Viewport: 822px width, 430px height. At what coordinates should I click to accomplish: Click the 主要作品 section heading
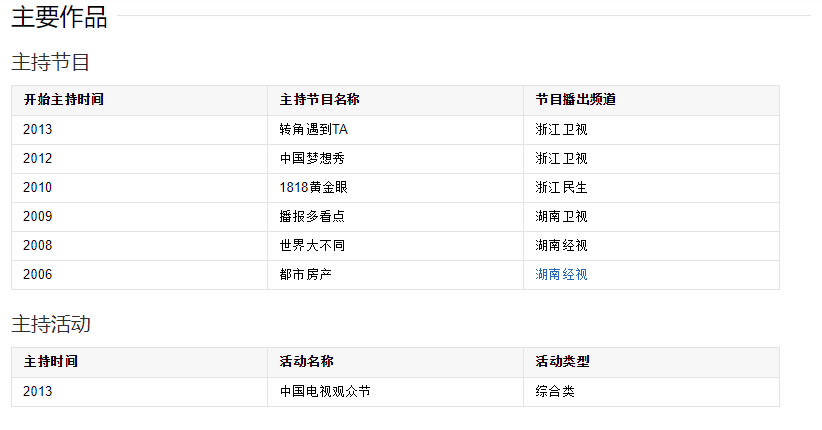coord(59,17)
